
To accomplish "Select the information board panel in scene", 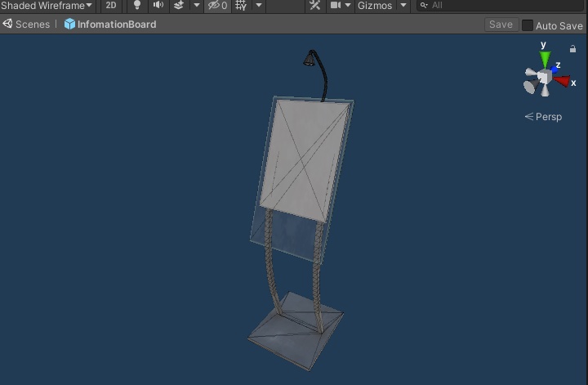I will (305, 159).
